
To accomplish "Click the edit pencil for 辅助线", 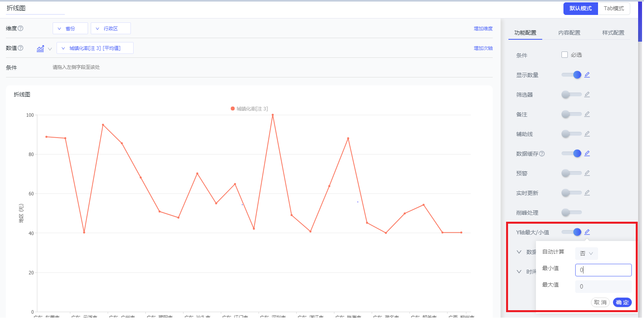I will [x=587, y=134].
